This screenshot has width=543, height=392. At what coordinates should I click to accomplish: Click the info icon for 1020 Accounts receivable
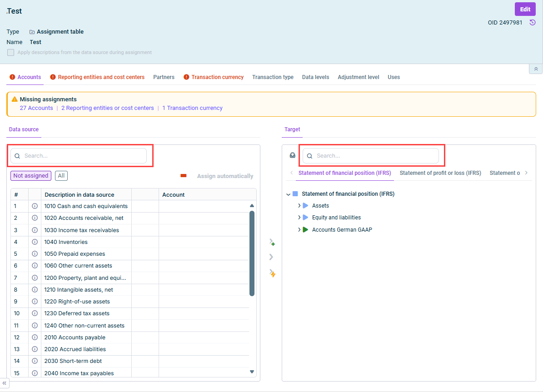pos(35,218)
